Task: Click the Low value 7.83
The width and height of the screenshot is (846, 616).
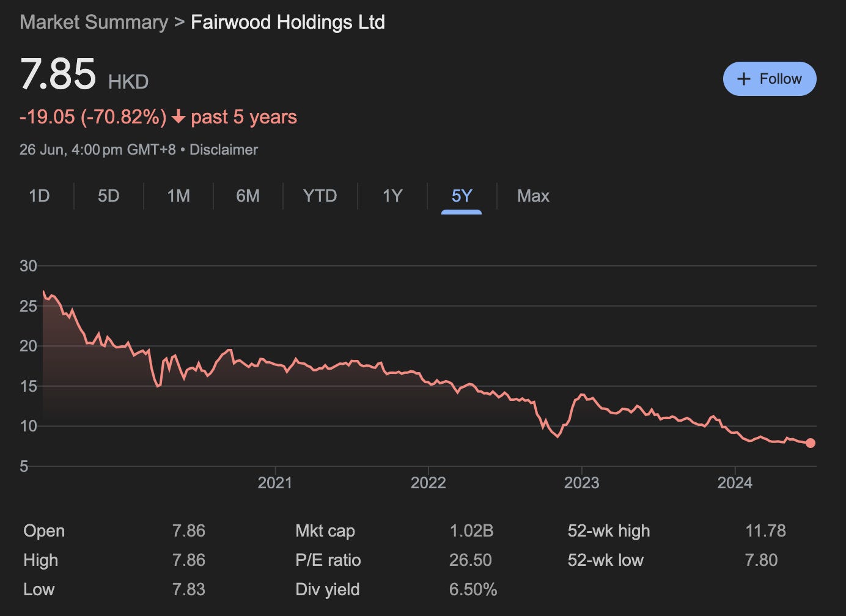Action: [189, 589]
